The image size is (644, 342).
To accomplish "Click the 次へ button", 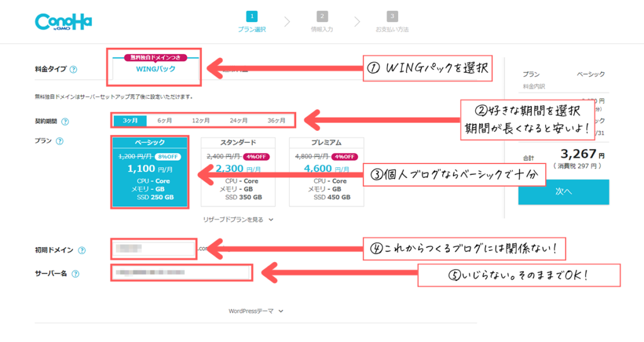I will pos(563,192).
